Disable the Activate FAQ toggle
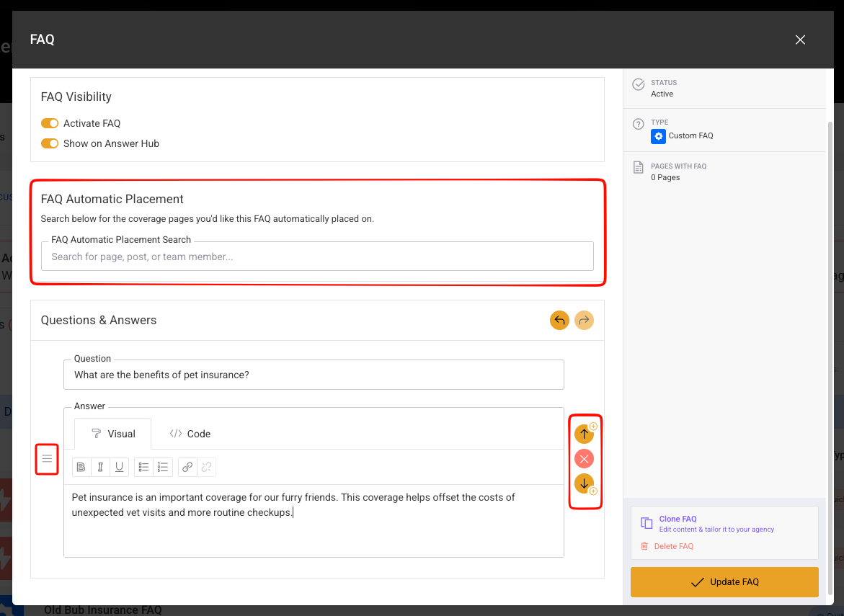The image size is (844, 616). [x=50, y=123]
